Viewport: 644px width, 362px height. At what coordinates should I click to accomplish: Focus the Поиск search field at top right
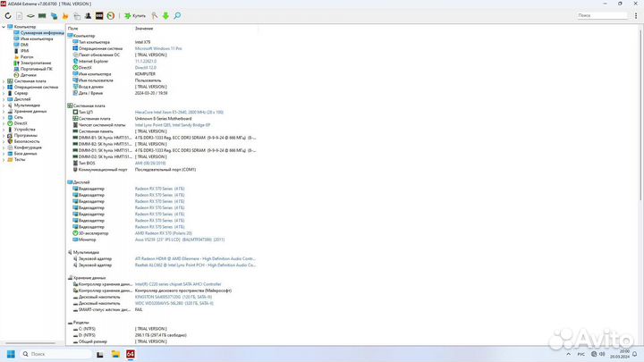coord(602,15)
